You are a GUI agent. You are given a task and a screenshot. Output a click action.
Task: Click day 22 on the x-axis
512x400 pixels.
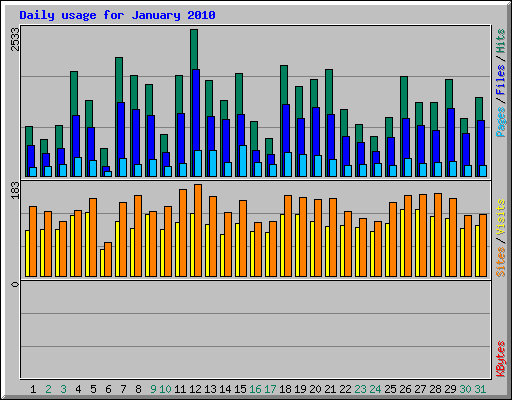click(x=345, y=389)
